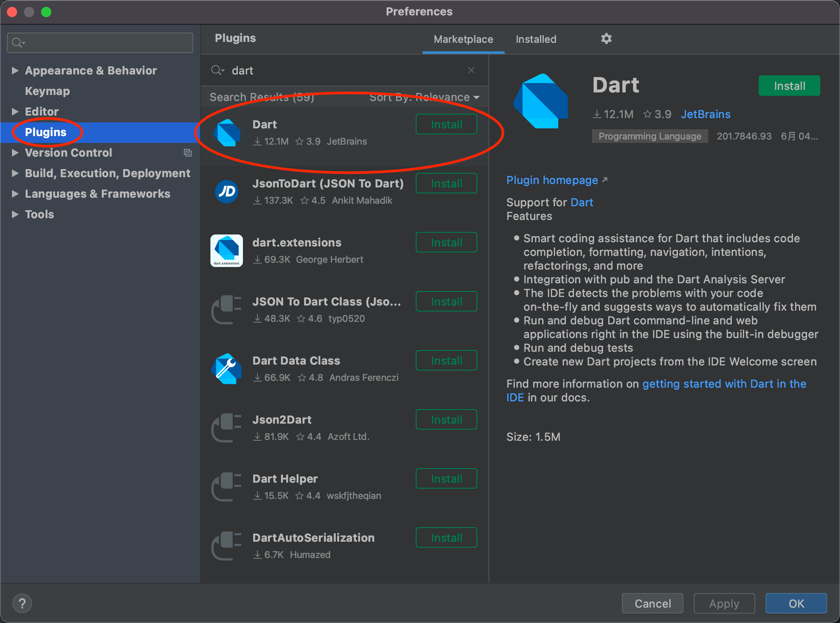
Task: Open getting started with Dart link
Action: (724, 384)
